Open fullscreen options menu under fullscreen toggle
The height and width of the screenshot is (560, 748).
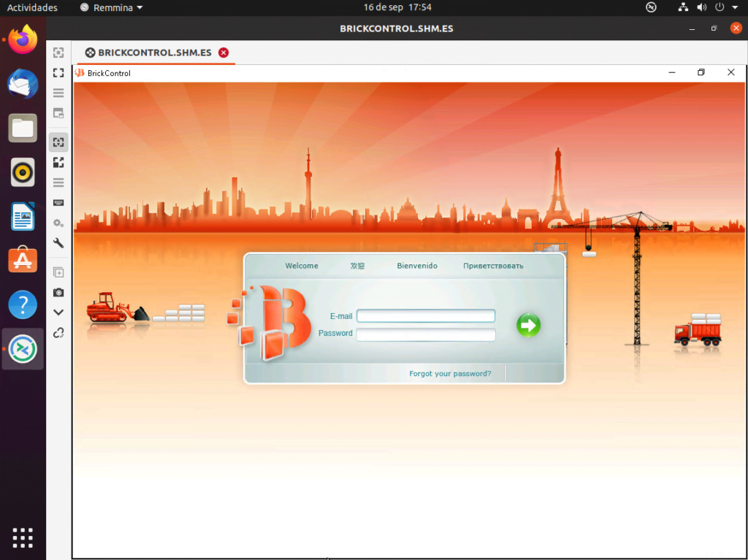pyautogui.click(x=58, y=93)
